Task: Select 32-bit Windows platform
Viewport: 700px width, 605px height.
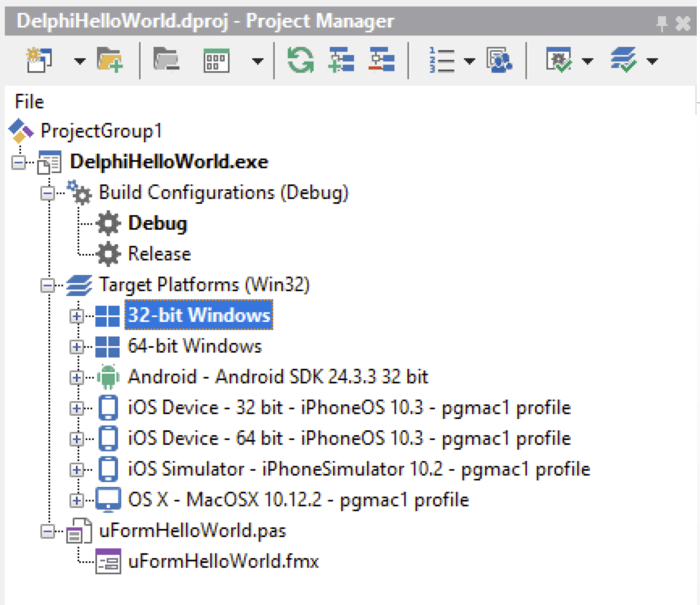Action: 199,315
